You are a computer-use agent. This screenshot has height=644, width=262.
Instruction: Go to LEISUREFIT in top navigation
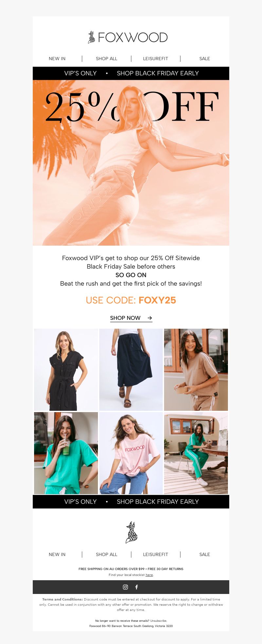point(156,59)
